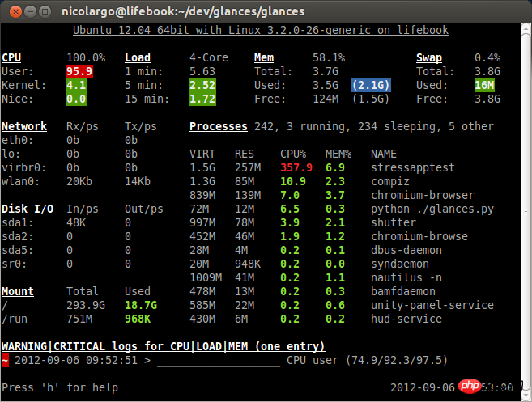Screen dimensions: 532x402
Task: Click the eth0 network interface row
Action: [x=70, y=140]
